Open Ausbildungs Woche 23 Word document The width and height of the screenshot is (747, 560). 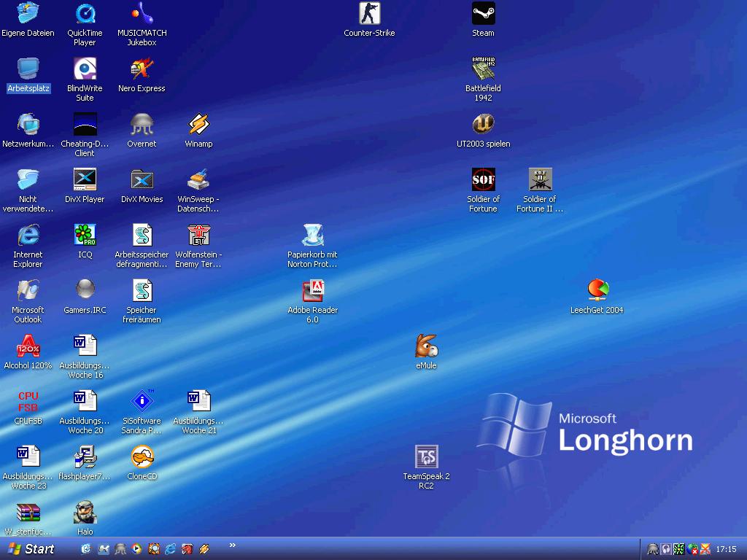[x=28, y=456]
